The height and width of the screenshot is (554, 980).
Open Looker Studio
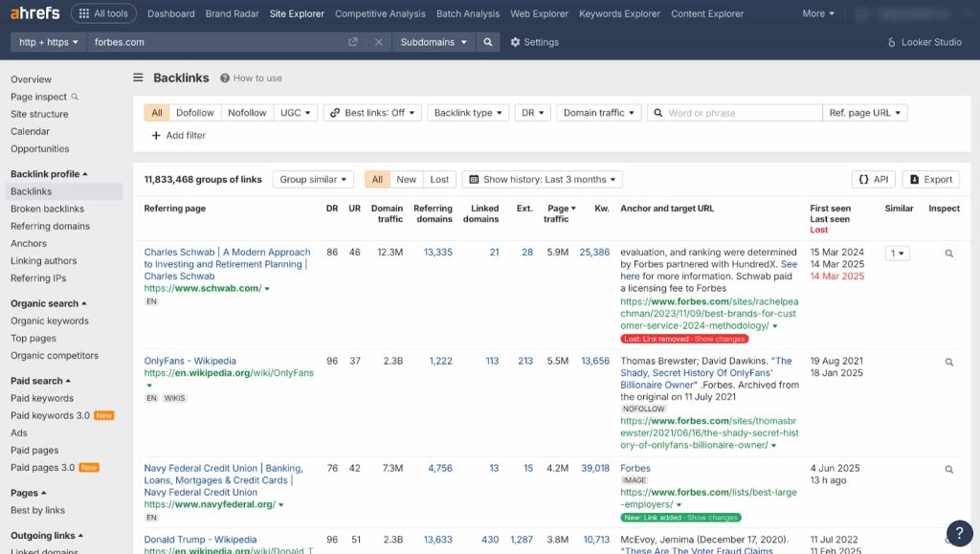point(924,42)
